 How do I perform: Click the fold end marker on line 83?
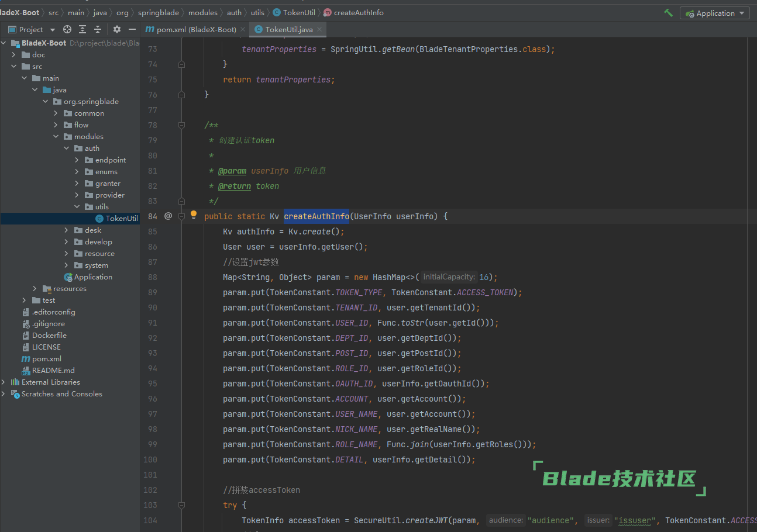point(181,201)
